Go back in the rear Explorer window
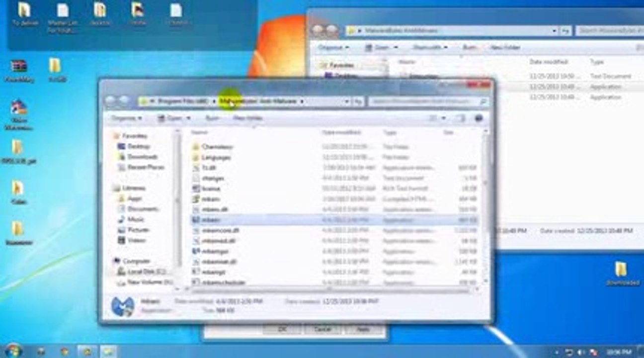The height and width of the screenshot is (358, 644). (x=318, y=30)
